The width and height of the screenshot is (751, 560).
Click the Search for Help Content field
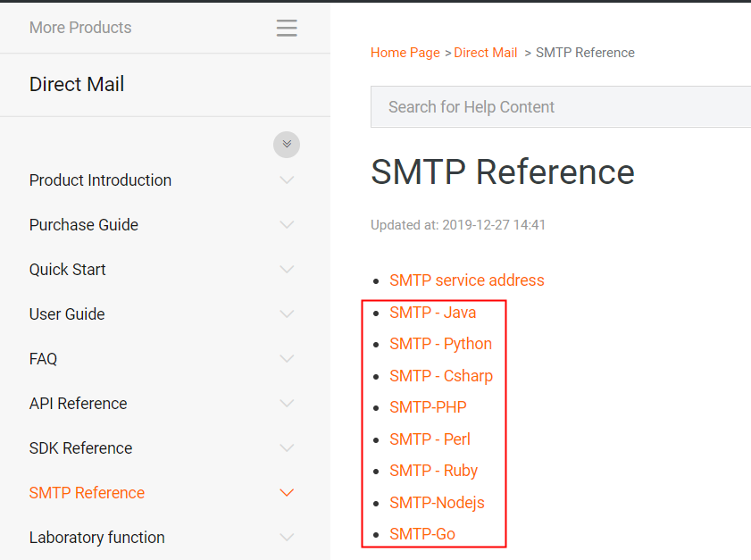coord(561,107)
